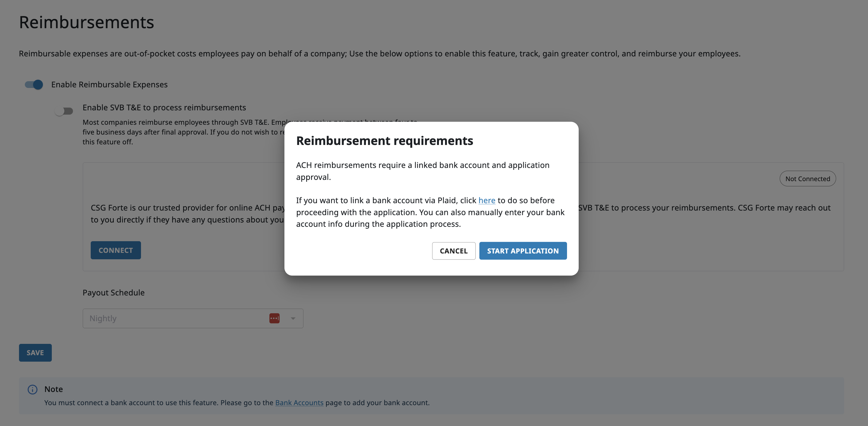This screenshot has height=426, width=868.
Task: Click the Not Connected status badge
Action: click(807, 179)
